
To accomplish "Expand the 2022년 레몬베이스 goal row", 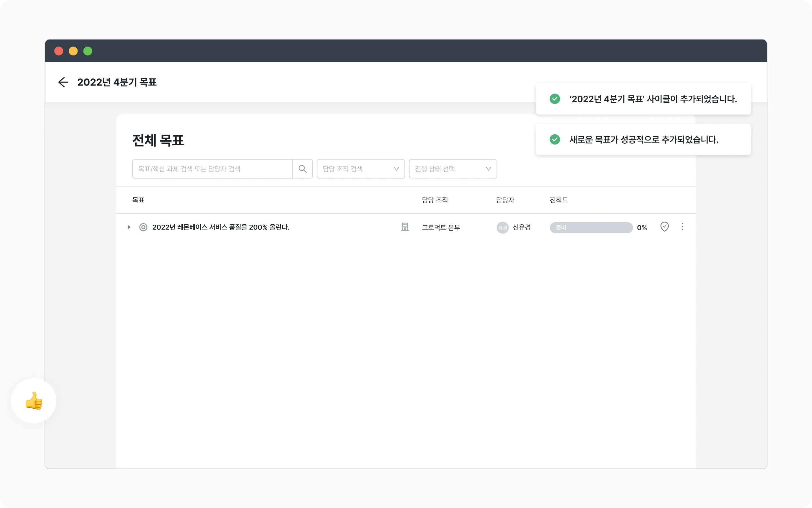I will tap(129, 227).
